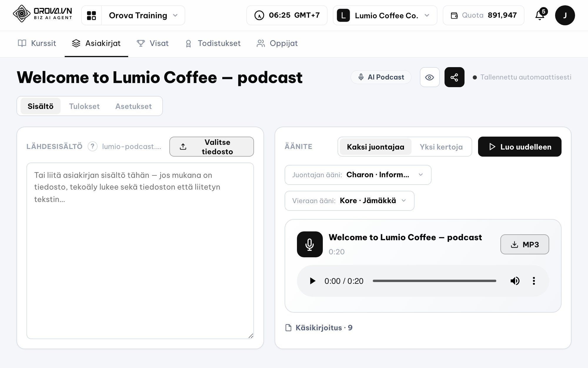Switch to the Tulokset sub-tab
Screen dimensions: 588x368
(x=84, y=106)
